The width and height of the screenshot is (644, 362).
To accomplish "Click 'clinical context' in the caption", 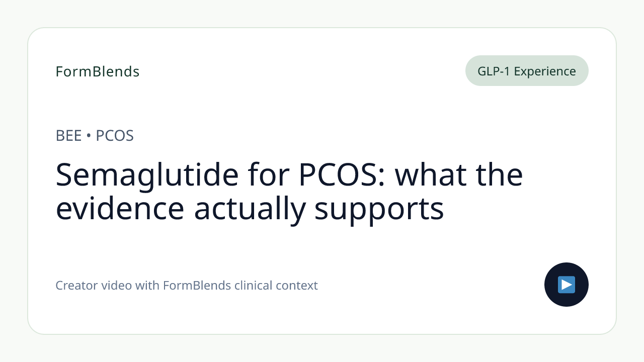I will pos(276,286).
